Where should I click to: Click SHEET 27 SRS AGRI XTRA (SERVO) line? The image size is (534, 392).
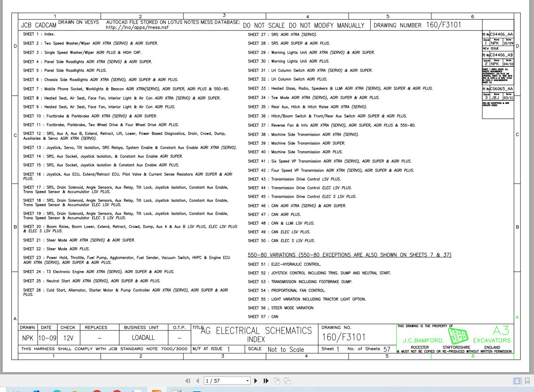click(x=282, y=35)
